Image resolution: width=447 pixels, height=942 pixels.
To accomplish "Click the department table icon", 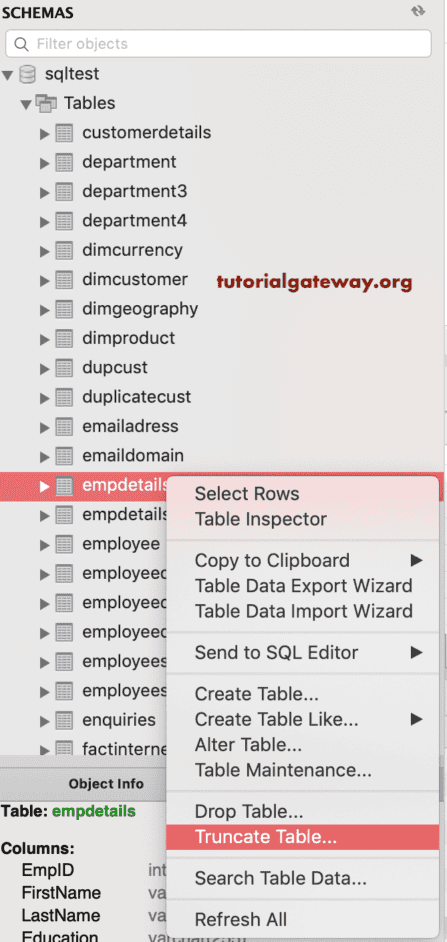I will [x=64, y=162].
